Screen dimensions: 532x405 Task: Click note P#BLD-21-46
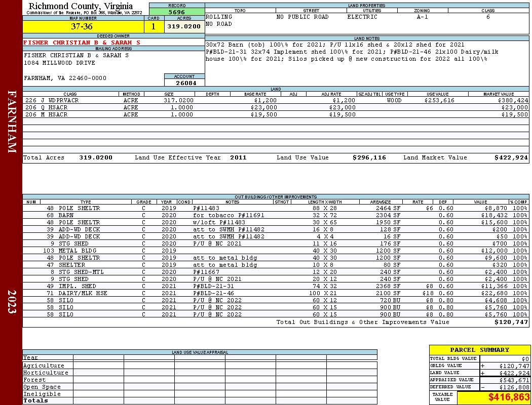[213, 293]
